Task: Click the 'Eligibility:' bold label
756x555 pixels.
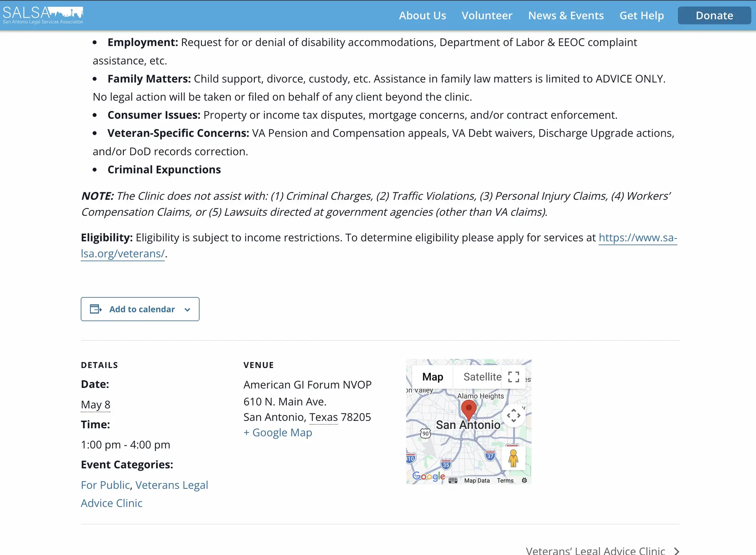Action: 107,238
